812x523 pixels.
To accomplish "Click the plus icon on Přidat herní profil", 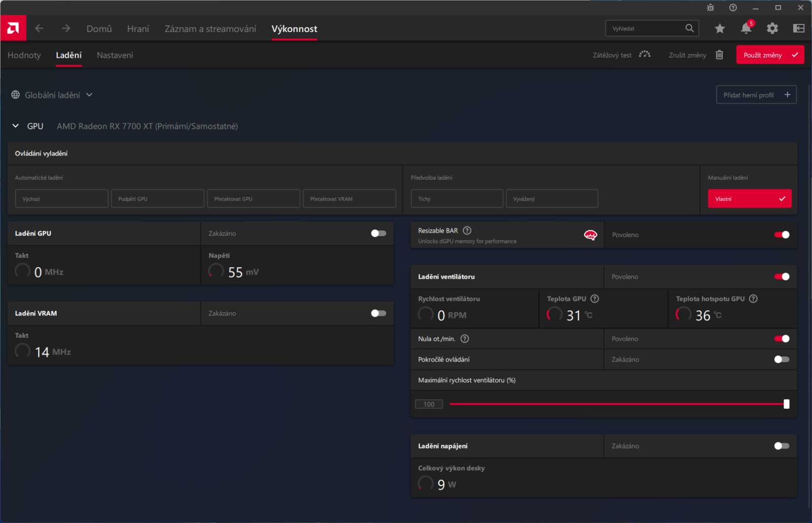I will pos(787,94).
